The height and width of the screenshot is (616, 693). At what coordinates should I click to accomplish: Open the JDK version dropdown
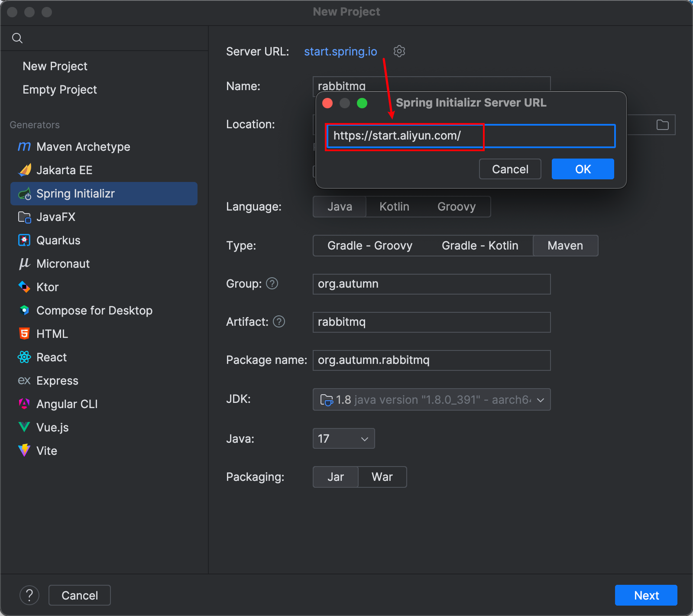pyautogui.click(x=431, y=399)
